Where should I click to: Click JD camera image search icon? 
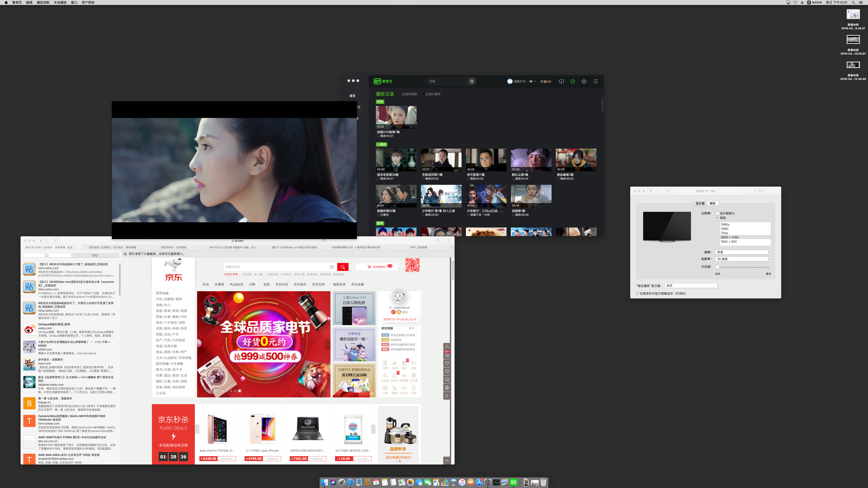tap(332, 267)
